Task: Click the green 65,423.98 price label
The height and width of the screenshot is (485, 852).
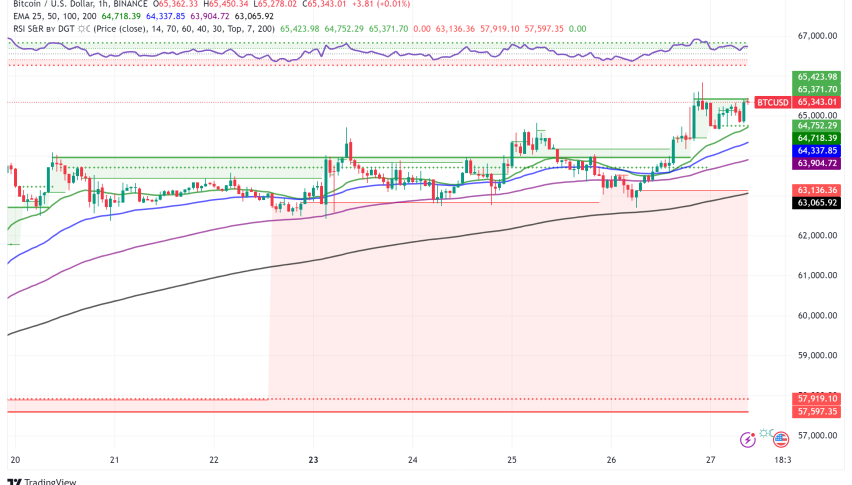Action: pos(817,76)
